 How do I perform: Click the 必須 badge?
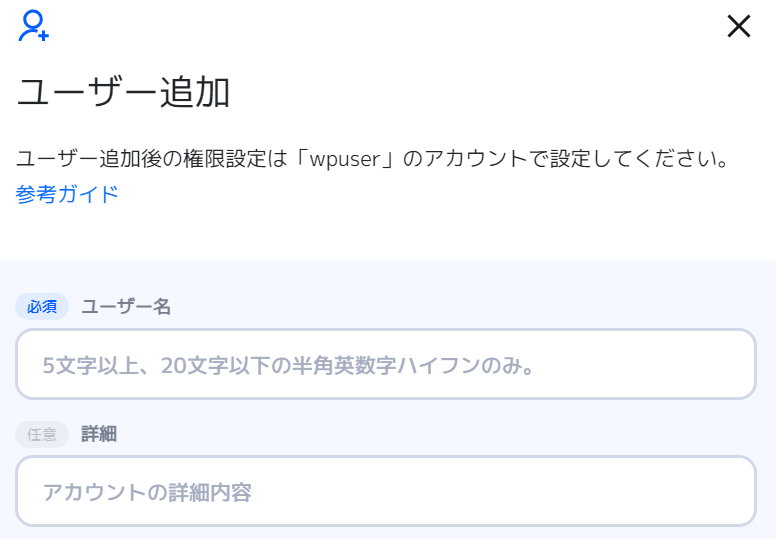[42, 307]
